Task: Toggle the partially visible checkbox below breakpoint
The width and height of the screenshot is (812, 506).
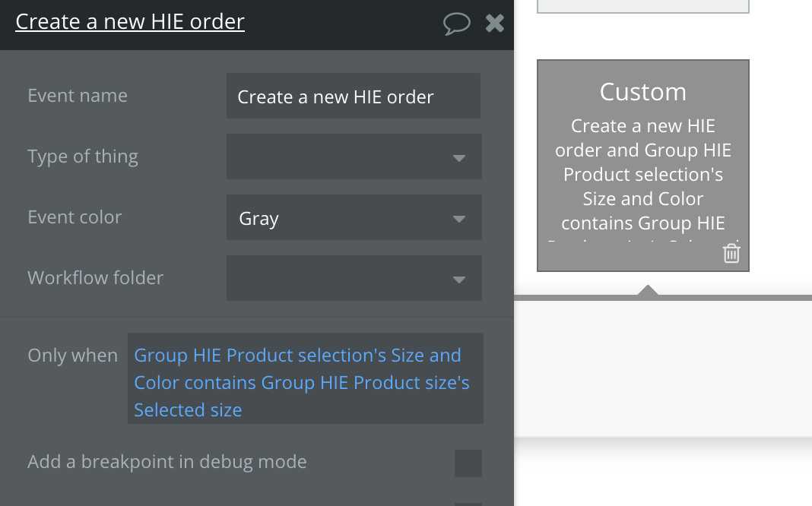Action: 468,503
